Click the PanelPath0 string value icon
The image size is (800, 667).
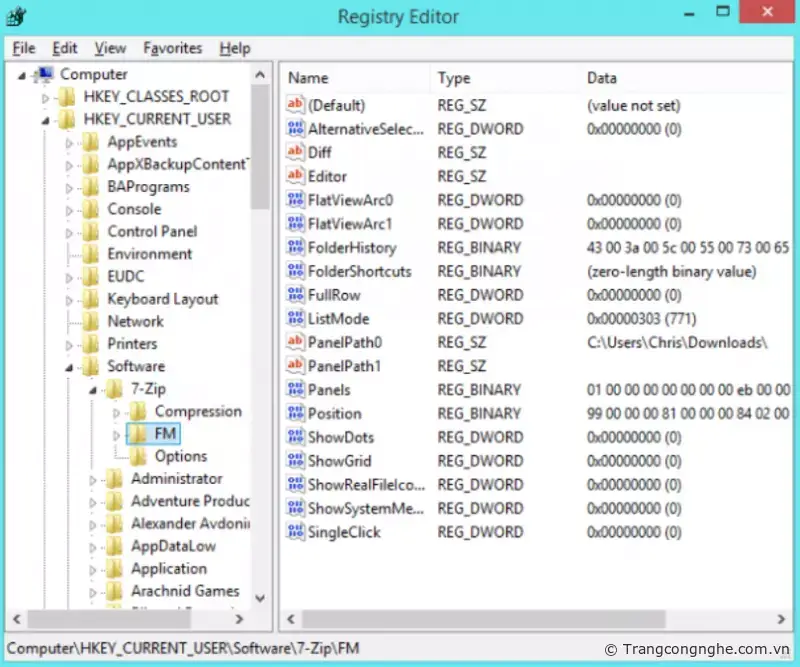tap(295, 342)
